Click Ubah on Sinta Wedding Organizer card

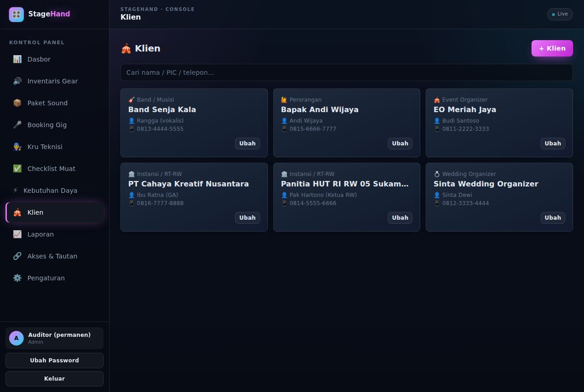click(x=553, y=218)
